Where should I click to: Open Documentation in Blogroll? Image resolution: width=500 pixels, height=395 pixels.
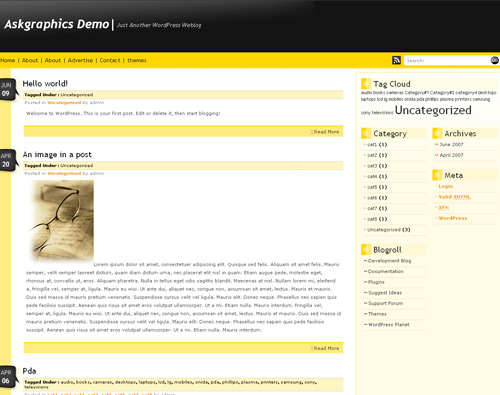coord(386,271)
